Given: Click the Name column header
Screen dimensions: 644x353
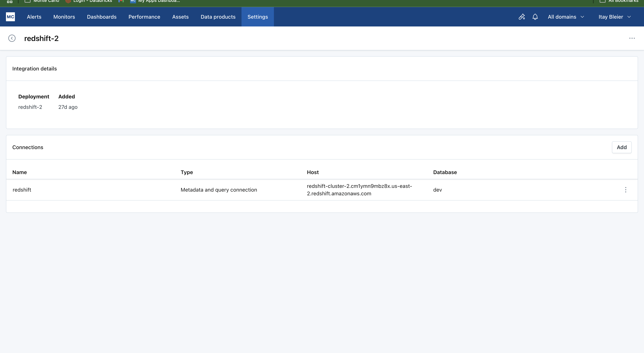Looking at the screenshot, I should pos(20,172).
